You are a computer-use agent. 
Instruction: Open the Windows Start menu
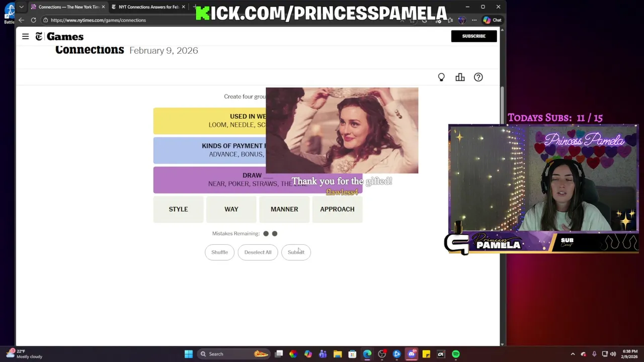[188, 354]
